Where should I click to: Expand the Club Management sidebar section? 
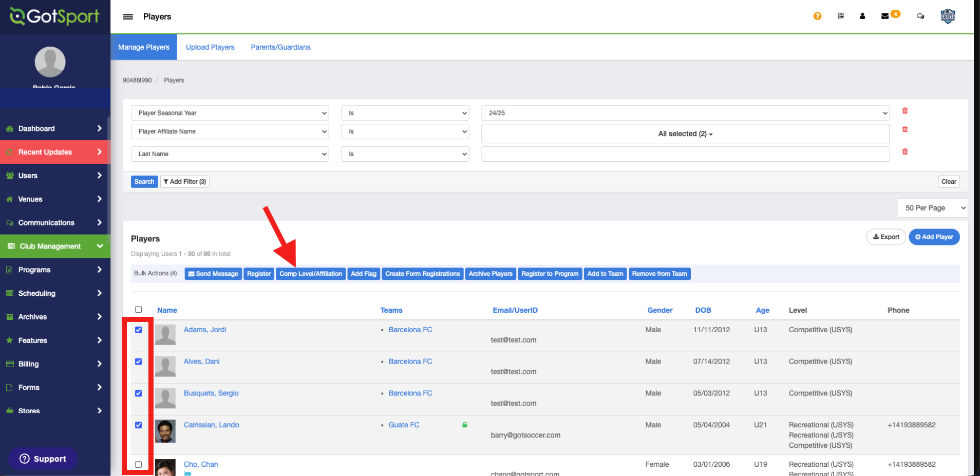55,246
